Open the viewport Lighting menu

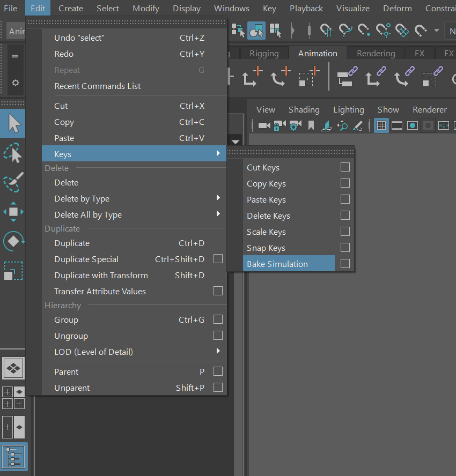click(349, 109)
